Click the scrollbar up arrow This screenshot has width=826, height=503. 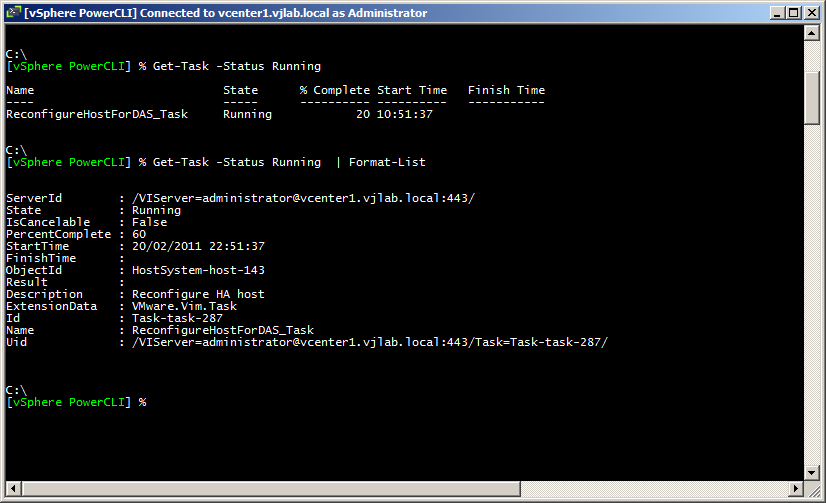point(812,33)
